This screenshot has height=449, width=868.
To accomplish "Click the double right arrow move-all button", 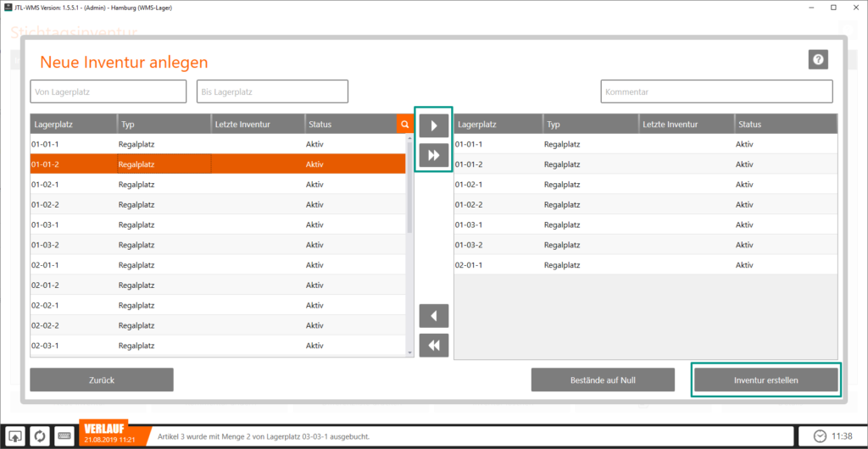I will tap(433, 155).
